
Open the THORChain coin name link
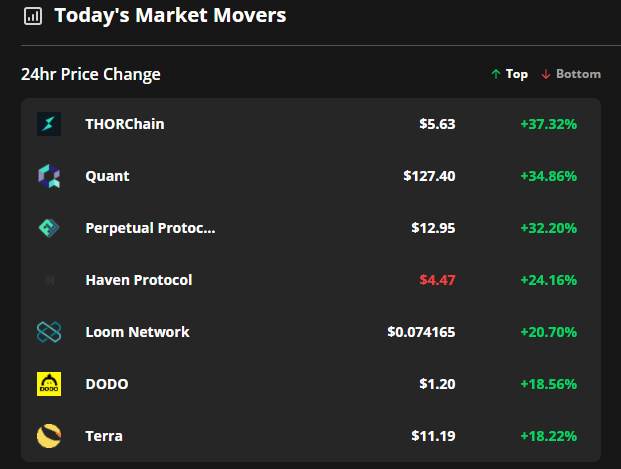[125, 124]
